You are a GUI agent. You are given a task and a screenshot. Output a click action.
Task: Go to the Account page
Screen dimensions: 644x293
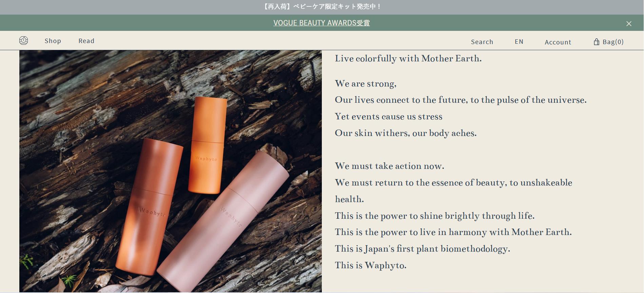(x=558, y=42)
